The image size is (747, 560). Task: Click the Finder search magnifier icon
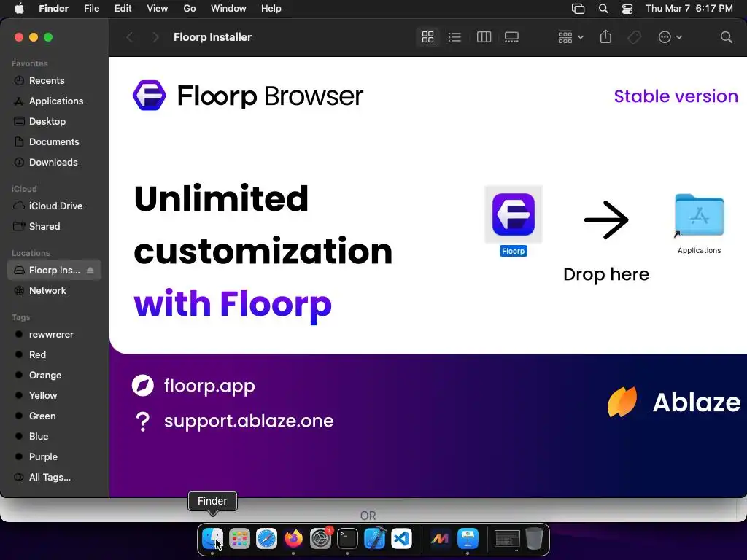point(726,37)
